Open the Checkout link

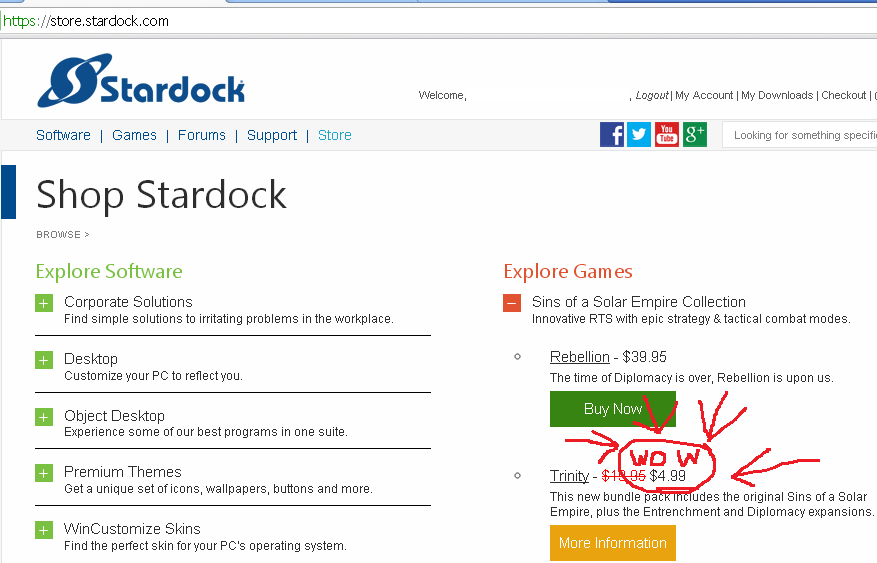click(843, 96)
